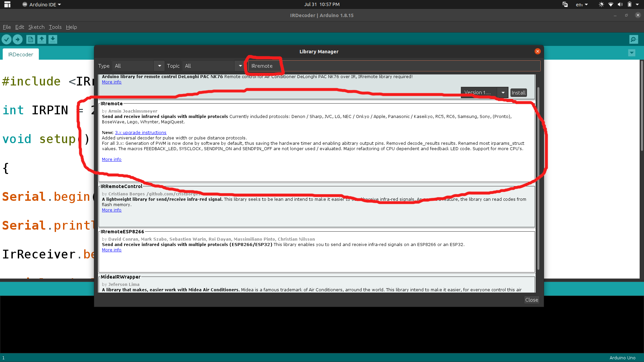Click the Close button in Library Manager
644x362 pixels.
[x=531, y=300]
